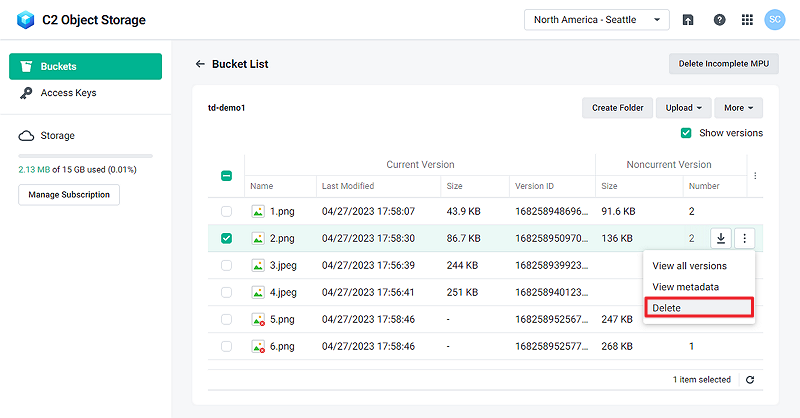Expand the More dropdown button
The image size is (800, 418).
tap(738, 108)
